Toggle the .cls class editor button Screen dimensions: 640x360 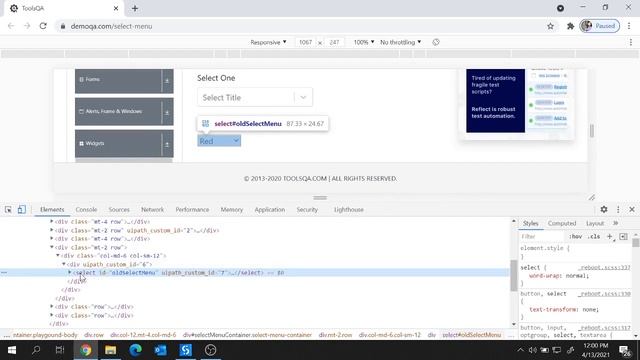[x=594, y=237]
